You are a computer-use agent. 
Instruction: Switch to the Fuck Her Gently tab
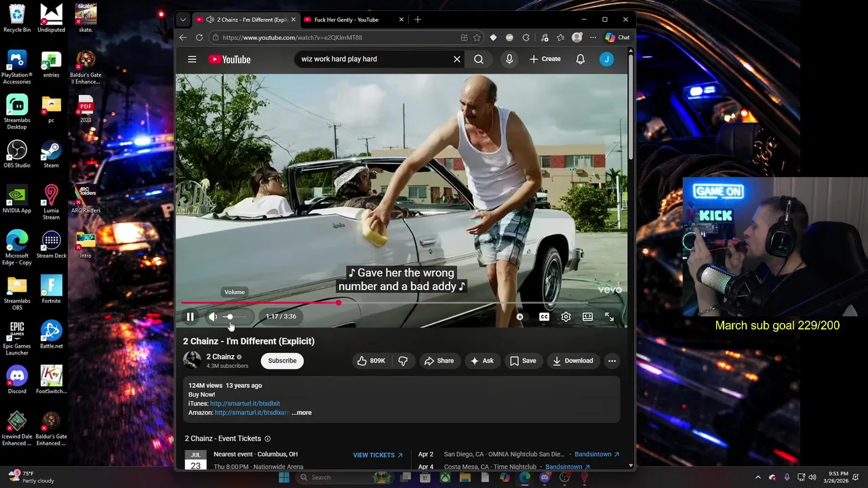pyautogui.click(x=346, y=20)
